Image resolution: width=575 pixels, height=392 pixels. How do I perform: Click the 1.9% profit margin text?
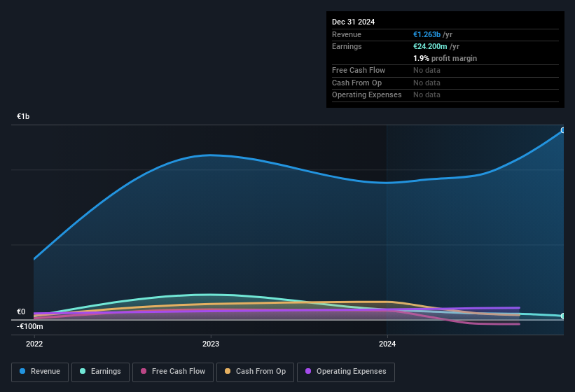tap(445, 58)
